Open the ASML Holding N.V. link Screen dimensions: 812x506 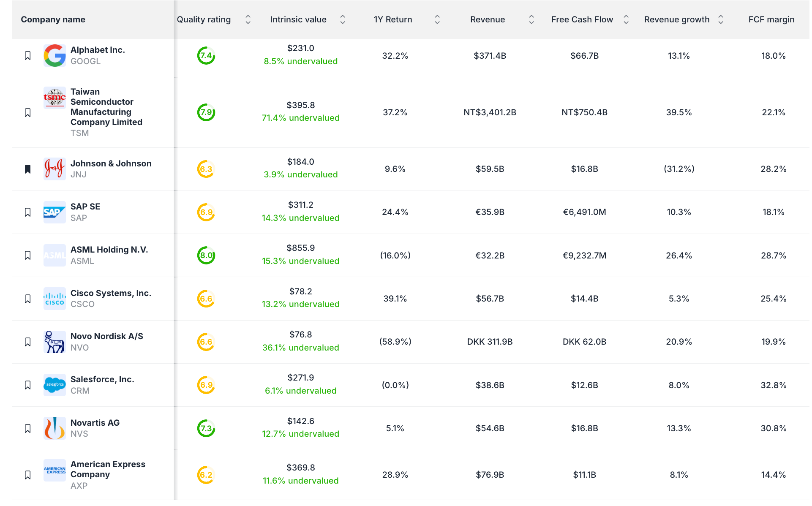[109, 250]
